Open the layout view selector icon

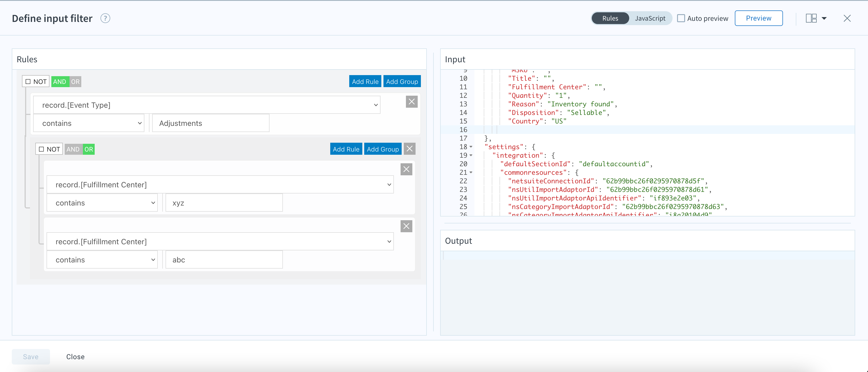click(811, 18)
